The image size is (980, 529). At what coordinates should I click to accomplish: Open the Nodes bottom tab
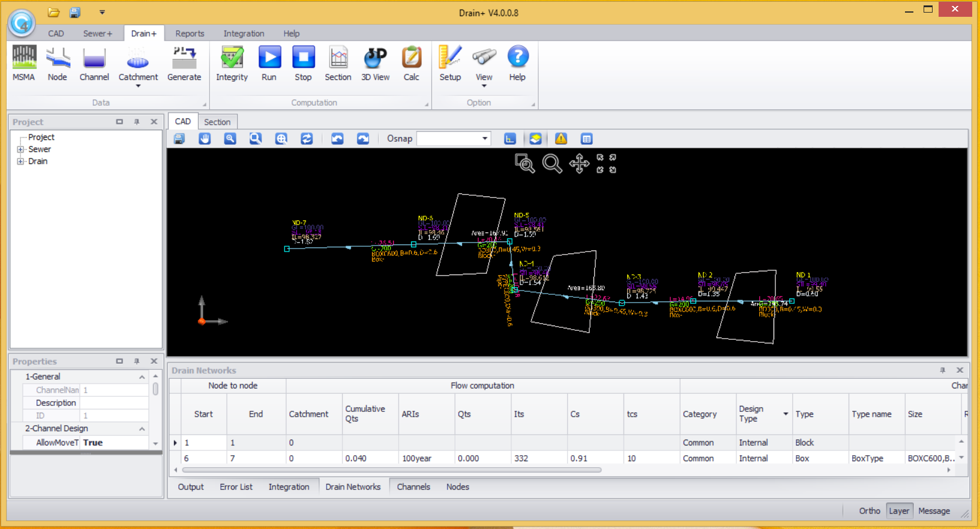(x=458, y=487)
